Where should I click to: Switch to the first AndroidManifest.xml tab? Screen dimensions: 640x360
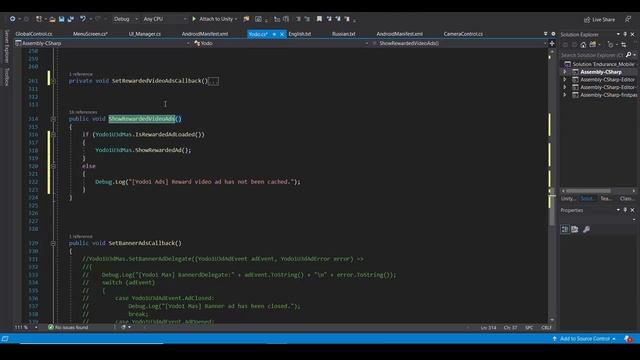(x=205, y=34)
